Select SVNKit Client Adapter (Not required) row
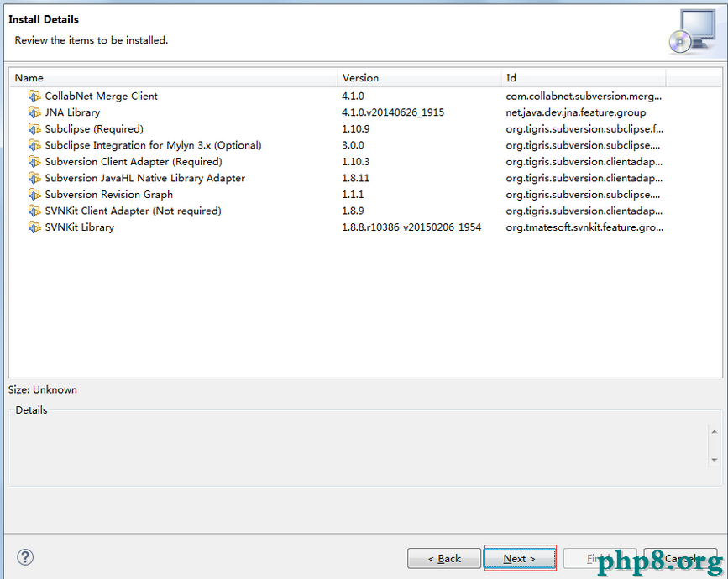The height and width of the screenshot is (579, 728). (365, 211)
